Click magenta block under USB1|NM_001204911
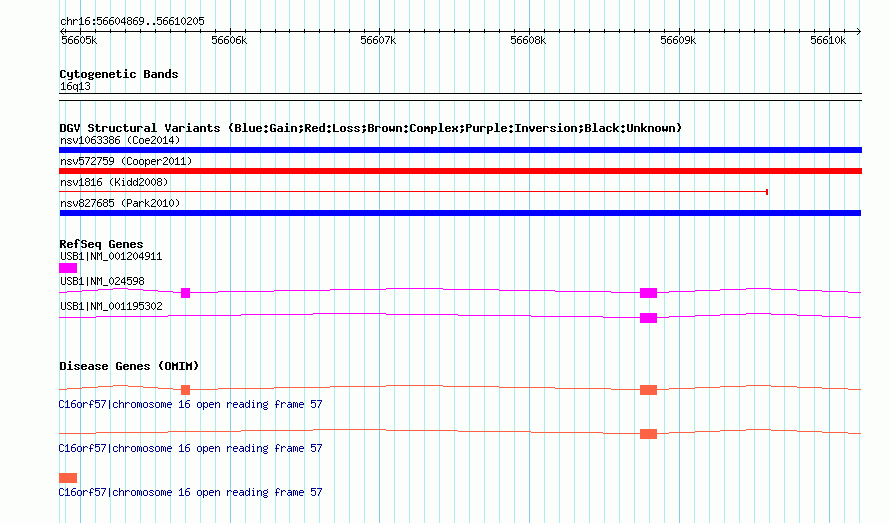This screenshot has width=890, height=523. pos(68,268)
